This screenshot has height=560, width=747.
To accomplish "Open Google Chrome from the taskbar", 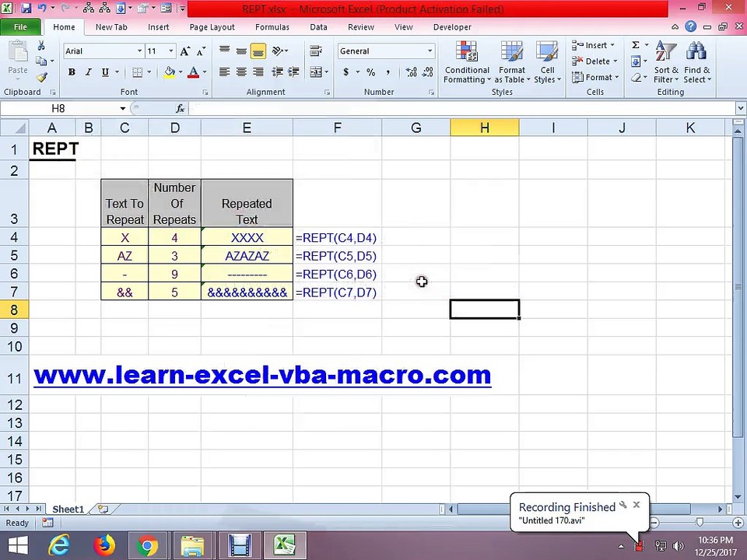I will pyautogui.click(x=147, y=545).
